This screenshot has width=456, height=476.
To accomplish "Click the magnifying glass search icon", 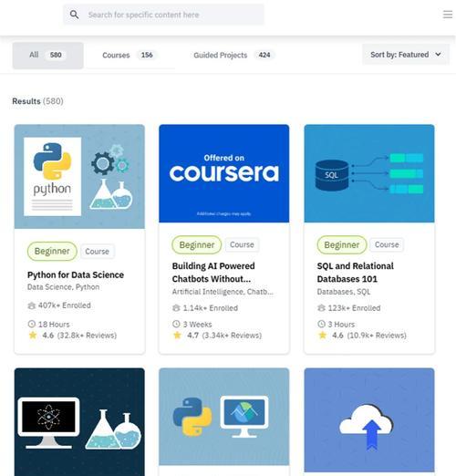I will [x=74, y=15].
